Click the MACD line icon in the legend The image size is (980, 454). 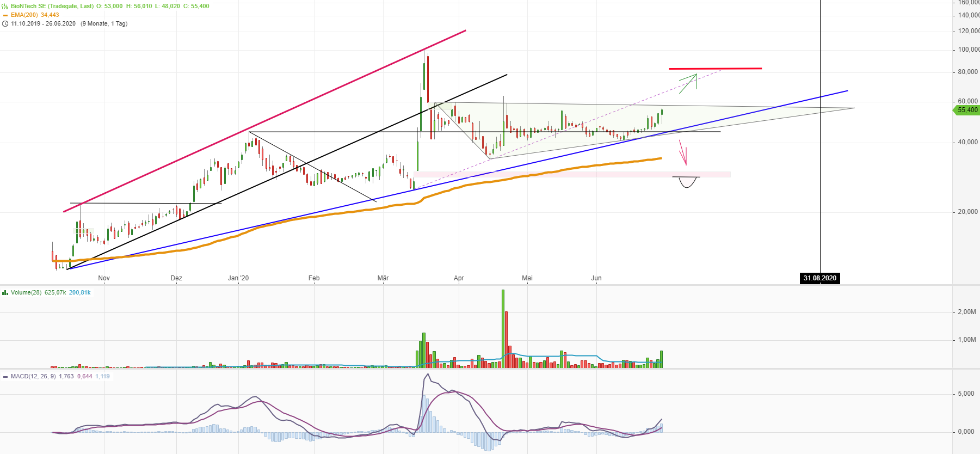(x=5, y=377)
